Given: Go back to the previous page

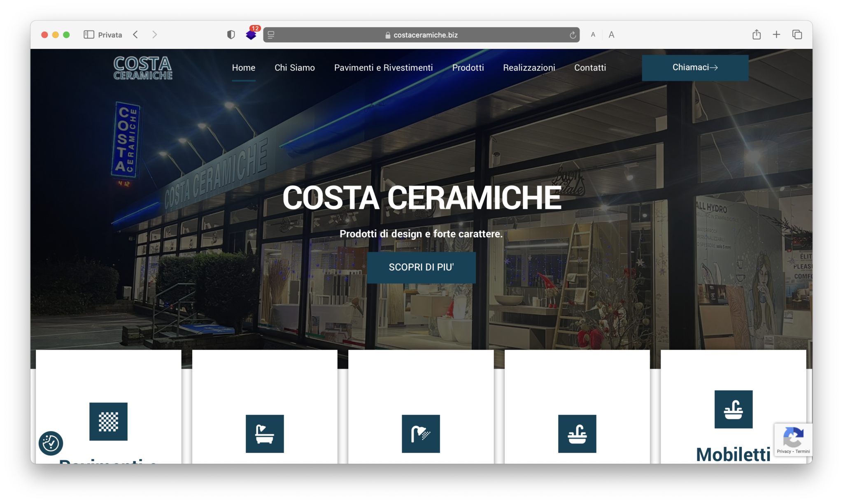Looking at the screenshot, I should (x=135, y=35).
